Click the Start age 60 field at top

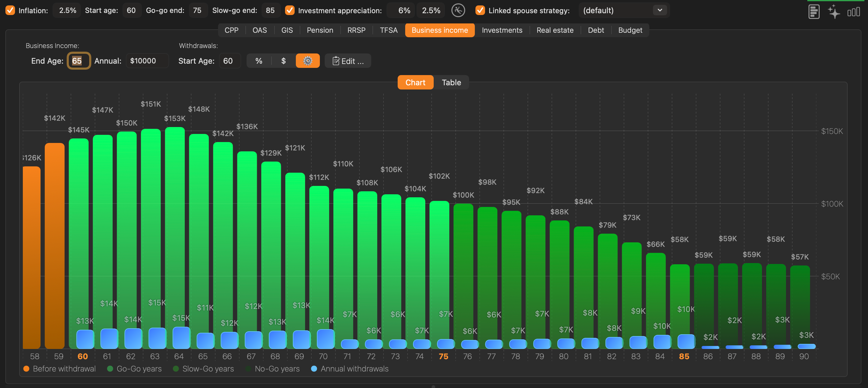132,11
